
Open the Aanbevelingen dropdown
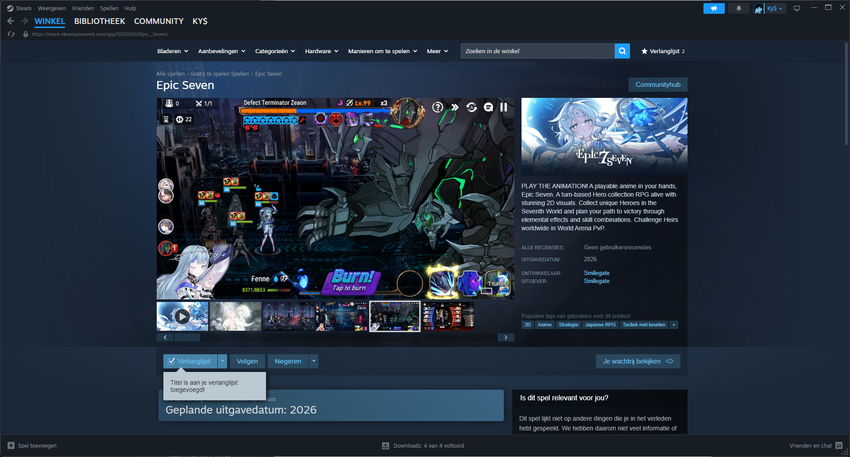[x=222, y=51]
